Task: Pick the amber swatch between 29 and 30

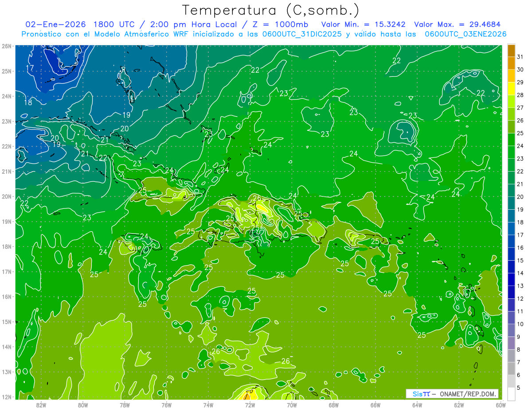Action: pyautogui.click(x=511, y=76)
